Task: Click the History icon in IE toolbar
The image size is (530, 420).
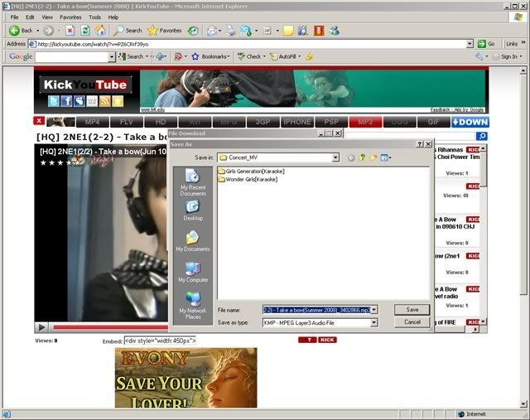Action: (193, 31)
